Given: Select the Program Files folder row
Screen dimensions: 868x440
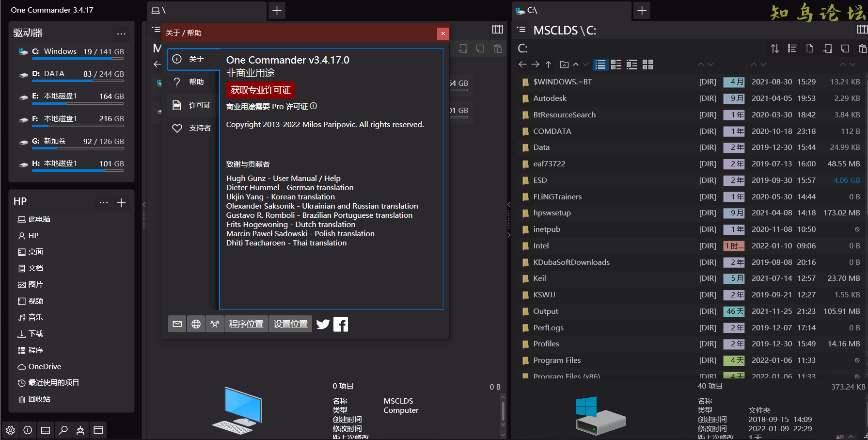Looking at the screenshot, I should (691, 360).
